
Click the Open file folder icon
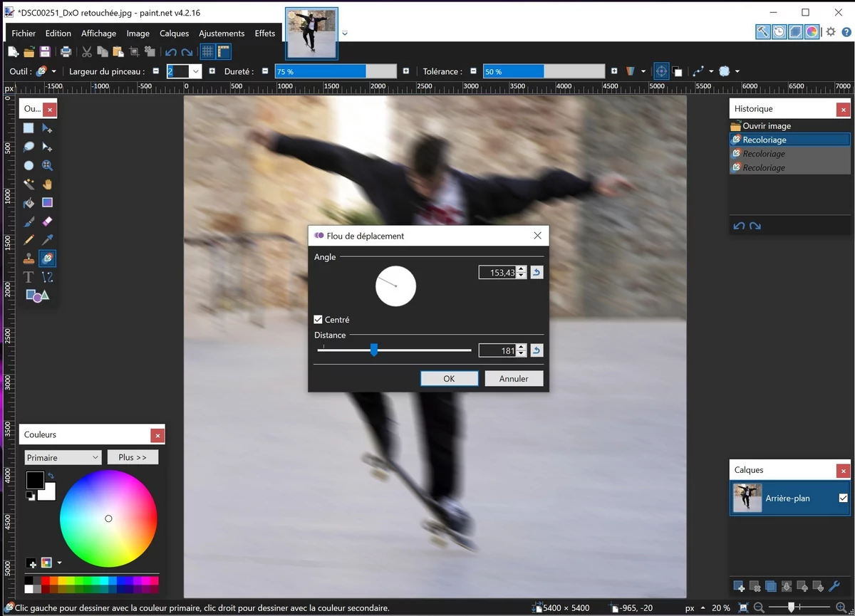28,51
